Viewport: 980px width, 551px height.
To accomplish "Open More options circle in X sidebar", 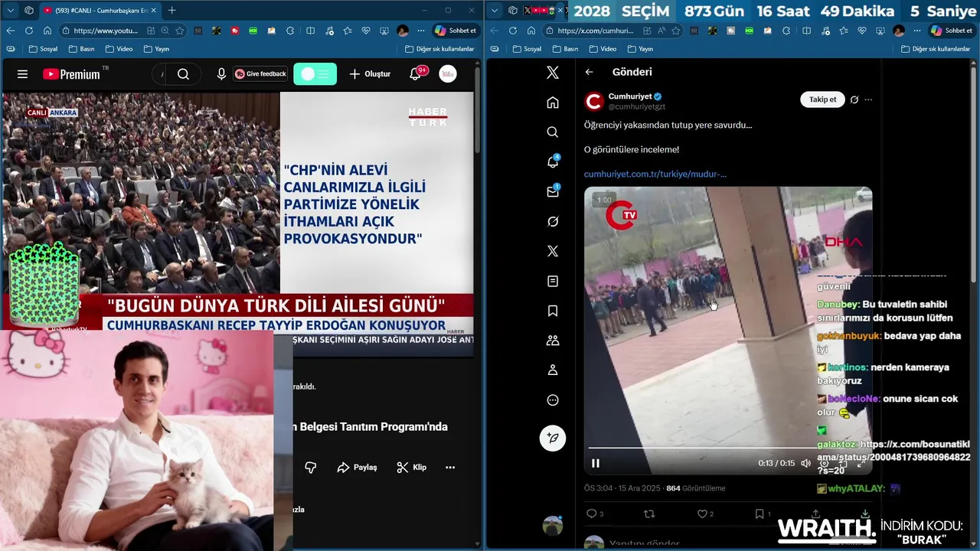I will (x=553, y=400).
